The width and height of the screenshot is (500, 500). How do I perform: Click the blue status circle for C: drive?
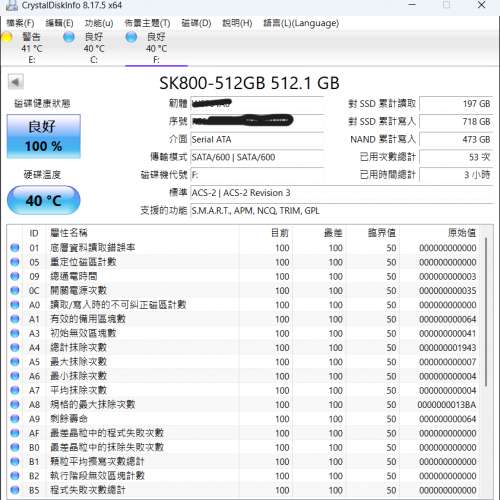click(69, 37)
